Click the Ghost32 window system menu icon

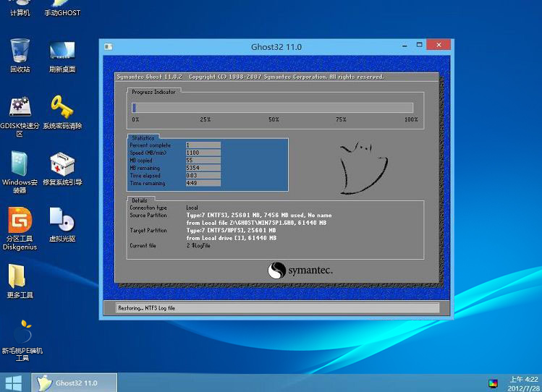pos(109,46)
